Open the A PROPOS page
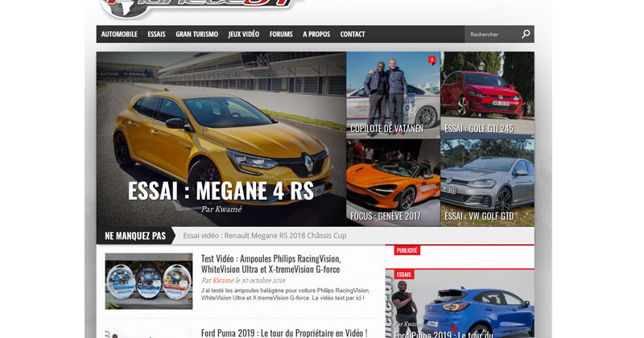 click(x=316, y=34)
